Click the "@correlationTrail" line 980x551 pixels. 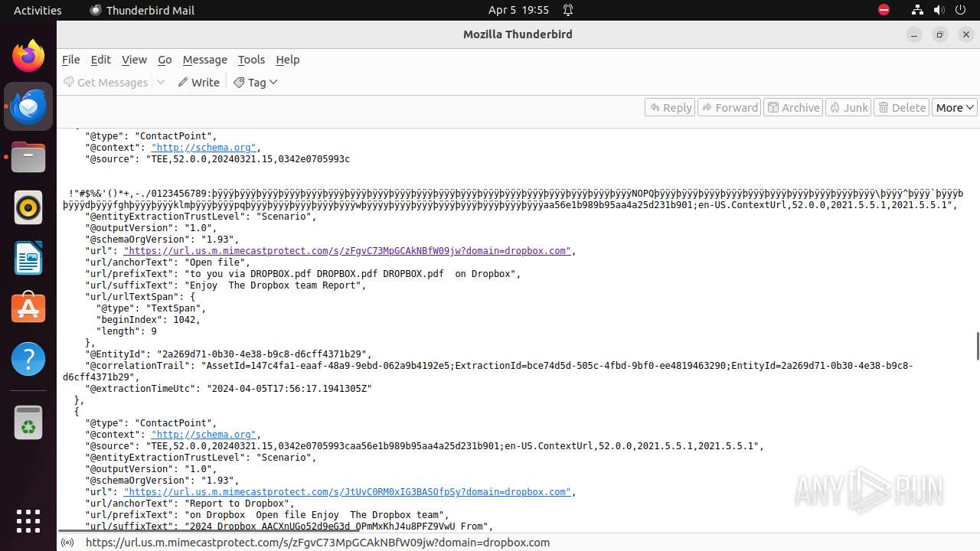[488, 371]
